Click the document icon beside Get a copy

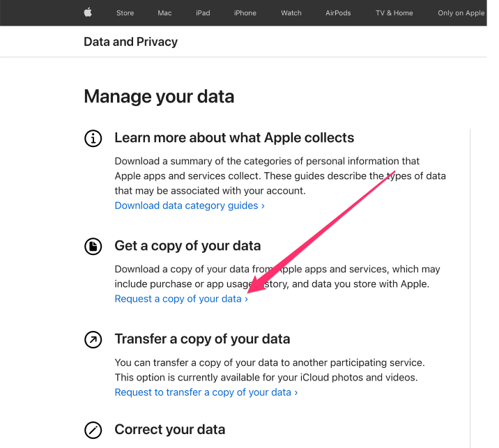tap(93, 246)
